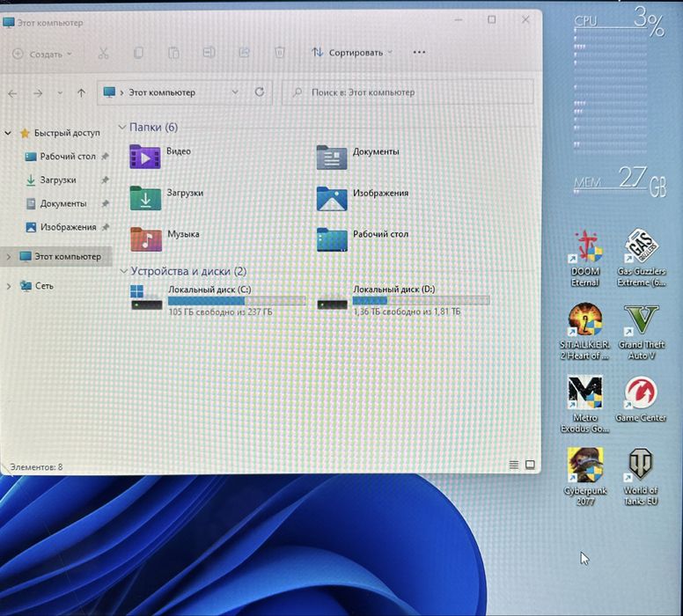Click the MEM 27 GB desktop widget
This screenshot has height=616, width=683.
pos(620,181)
